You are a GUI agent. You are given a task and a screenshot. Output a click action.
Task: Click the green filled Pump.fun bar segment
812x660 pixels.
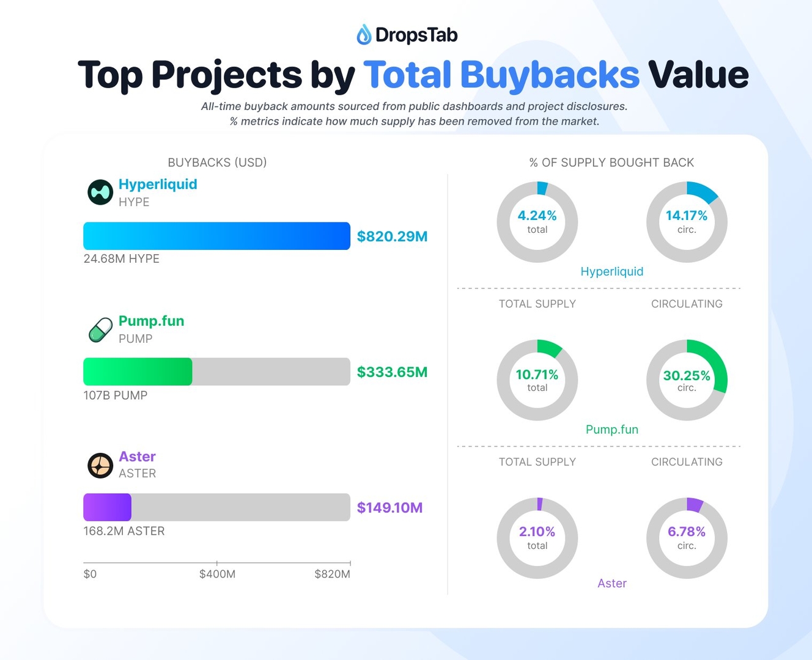click(138, 372)
